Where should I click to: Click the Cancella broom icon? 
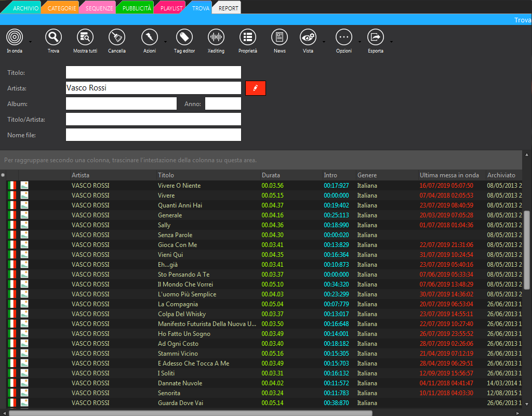117,37
